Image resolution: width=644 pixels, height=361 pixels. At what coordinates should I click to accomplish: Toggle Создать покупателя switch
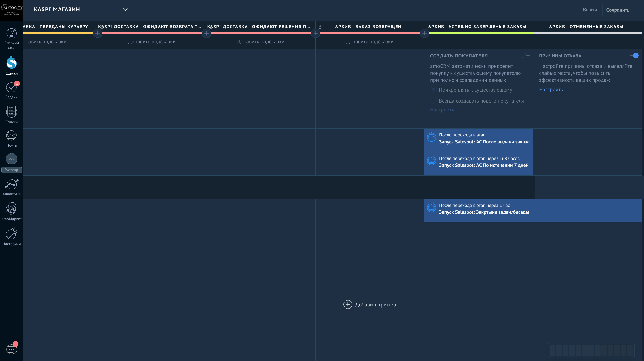pos(525,55)
